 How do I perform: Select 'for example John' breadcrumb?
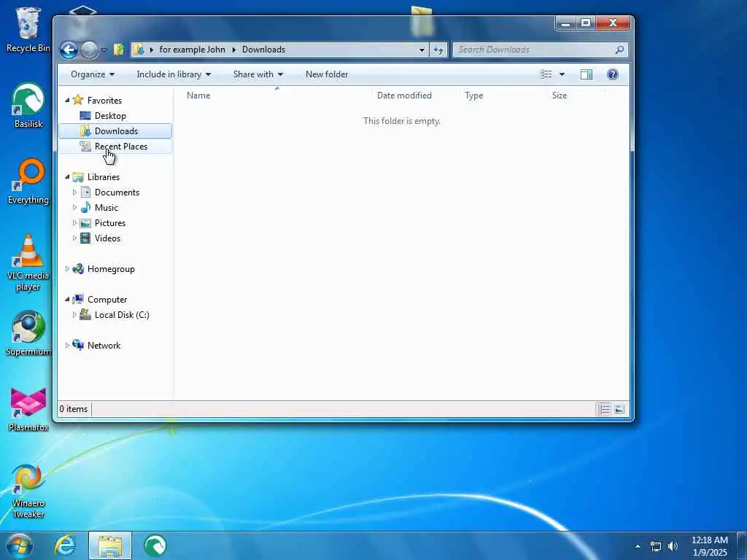[192, 50]
